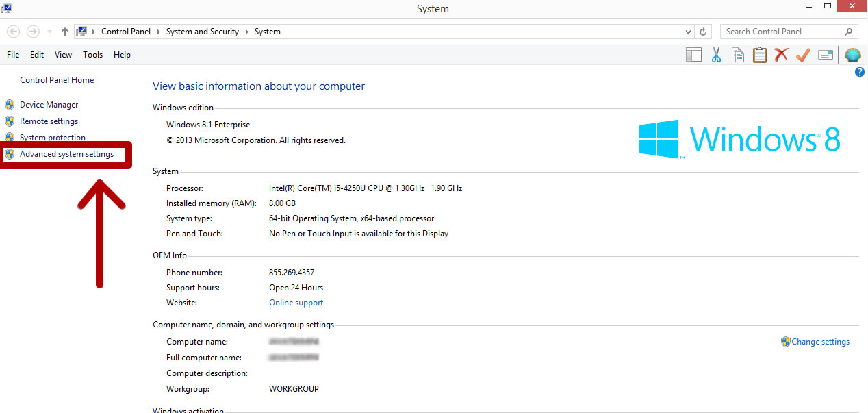
Task: Click the 'Installed memory (RAM):' label
Action: [212, 203]
